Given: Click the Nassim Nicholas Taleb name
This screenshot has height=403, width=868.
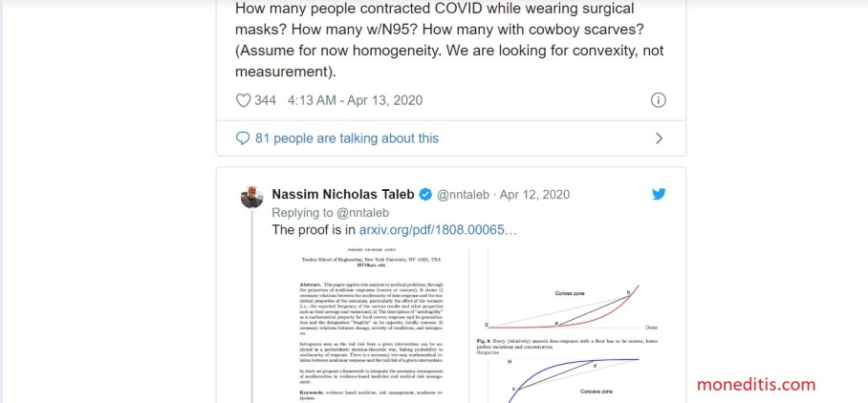Looking at the screenshot, I should click(343, 194).
